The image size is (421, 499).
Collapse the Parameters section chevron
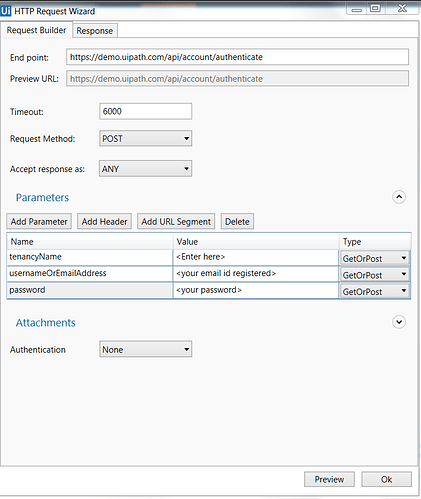coord(399,197)
